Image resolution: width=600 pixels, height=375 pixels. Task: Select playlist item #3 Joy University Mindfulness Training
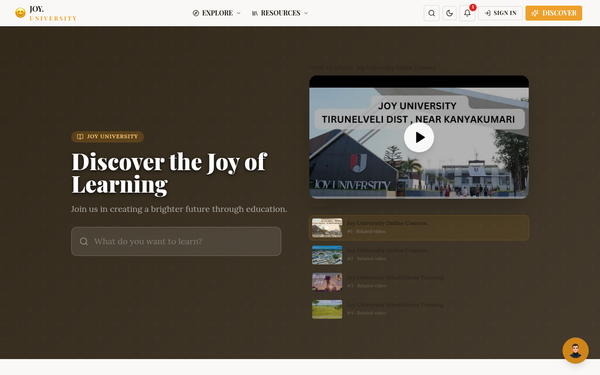pos(419,282)
